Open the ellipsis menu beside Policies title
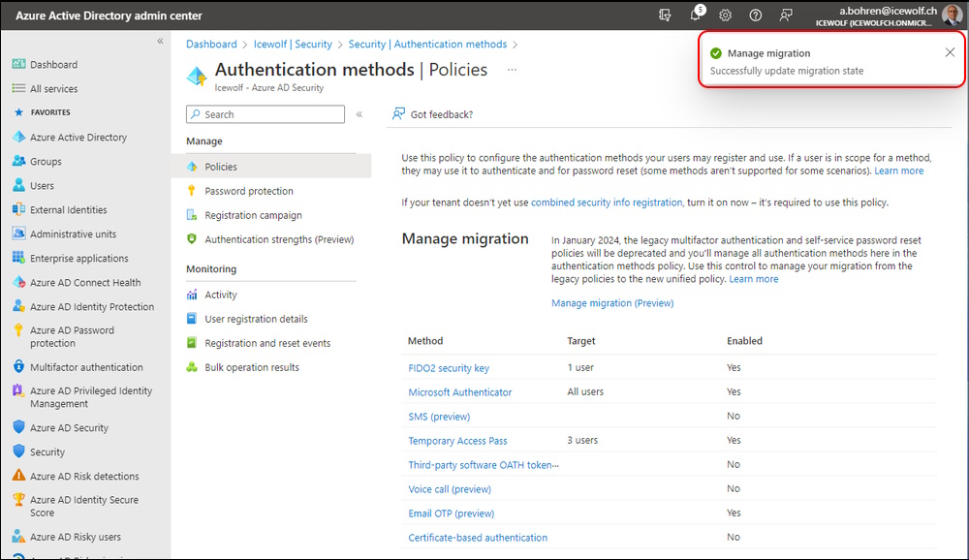The height and width of the screenshot is (560, 969). click(512, 70)
